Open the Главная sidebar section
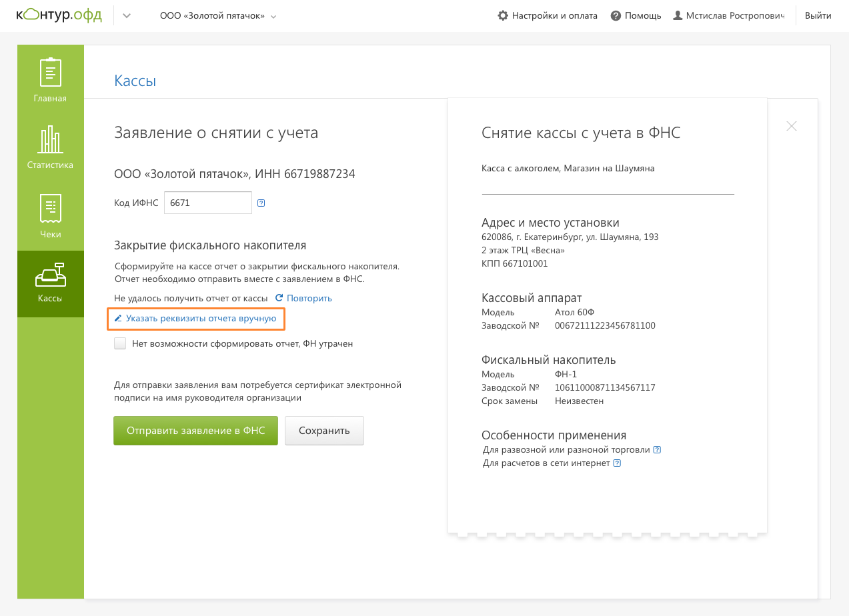The image size is (849, 616). coord(51,80)
